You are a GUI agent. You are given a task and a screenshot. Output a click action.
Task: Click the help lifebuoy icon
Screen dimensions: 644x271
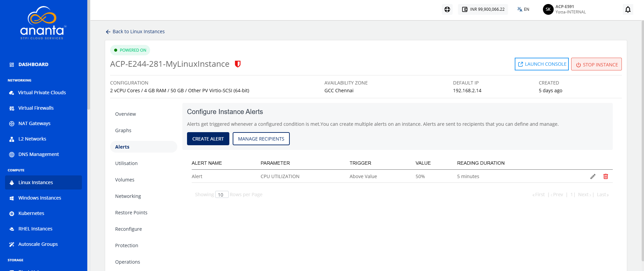[447, 9]
